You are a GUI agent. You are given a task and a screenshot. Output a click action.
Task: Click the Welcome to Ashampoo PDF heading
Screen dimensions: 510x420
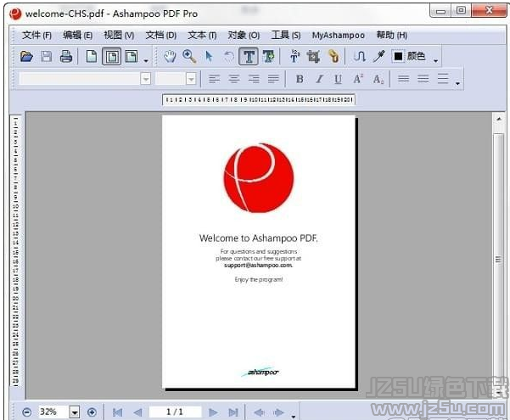coord(259,238)
